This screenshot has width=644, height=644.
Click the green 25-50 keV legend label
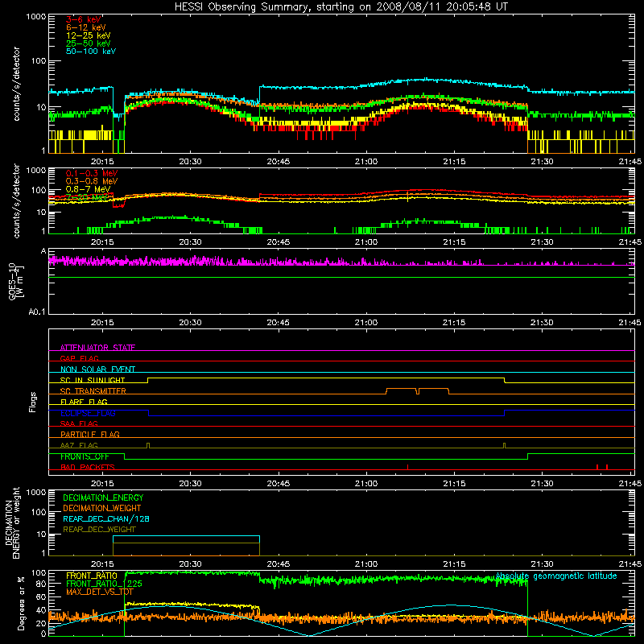coord(89,43)
